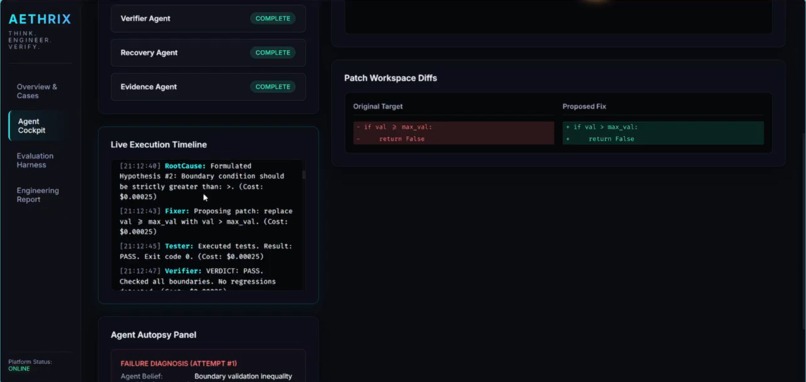Click the Live Execution Timeline scrollbar
The width and height of the screenshot is (806, 382).
tap(304, 175)
